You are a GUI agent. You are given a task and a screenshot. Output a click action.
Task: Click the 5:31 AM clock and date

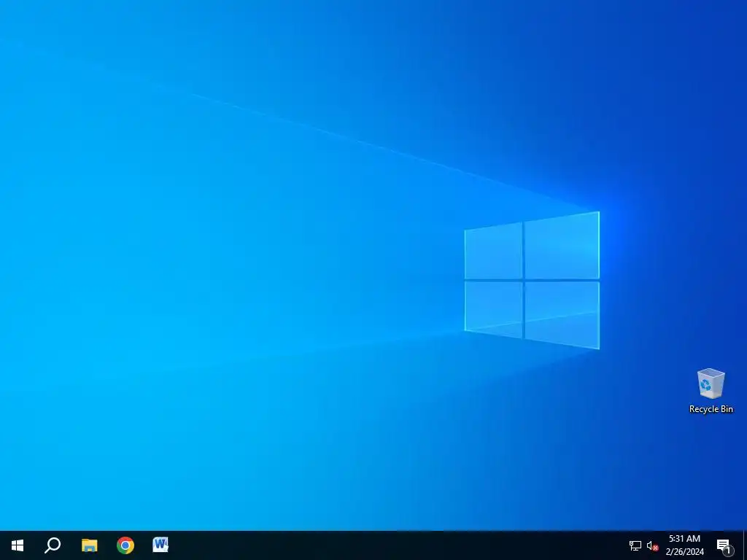tap(684, 545)
